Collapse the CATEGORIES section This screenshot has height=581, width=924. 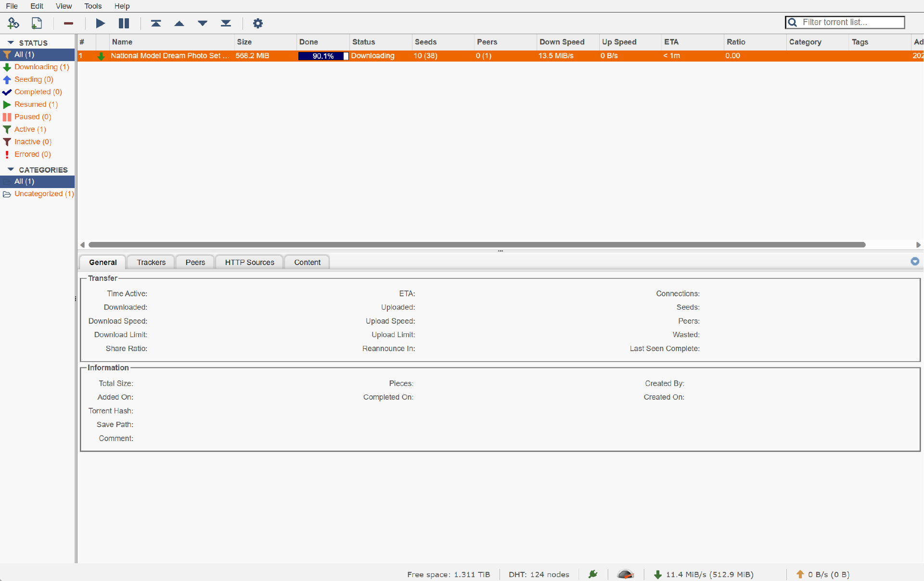tap(11, 170)
